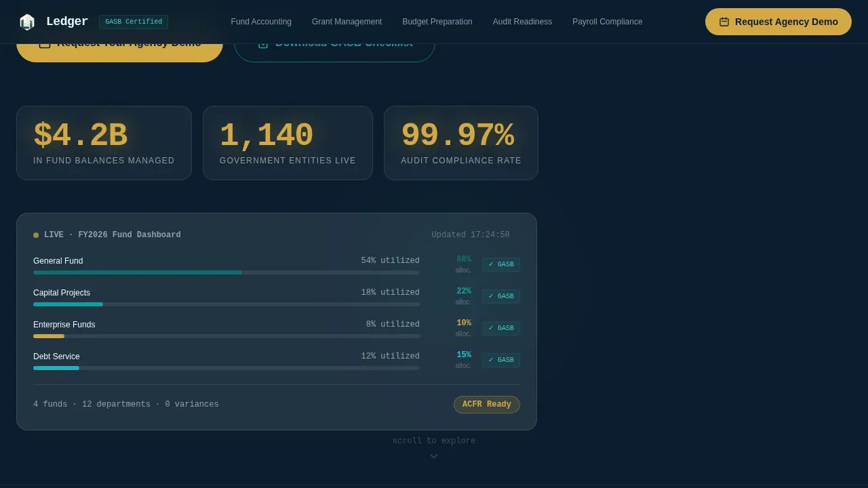Click the General Fund utilization progress bar
This screenshot has width=868, height=488.
tap(226, 272)
